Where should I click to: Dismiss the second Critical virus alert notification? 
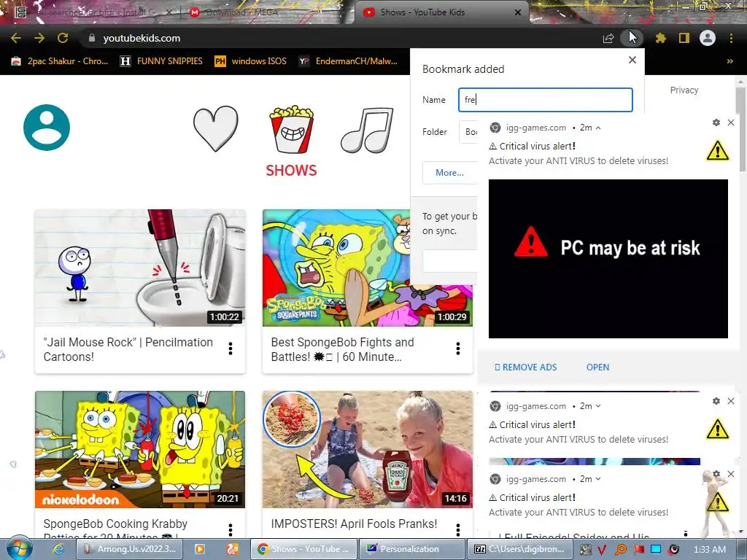[x=731, y=402]
